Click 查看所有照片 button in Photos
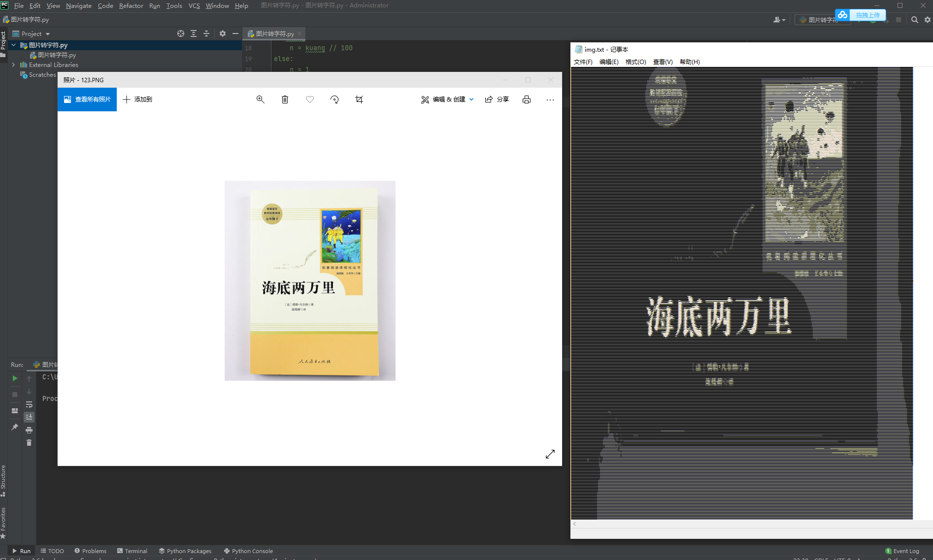 (x=87, y=99)
